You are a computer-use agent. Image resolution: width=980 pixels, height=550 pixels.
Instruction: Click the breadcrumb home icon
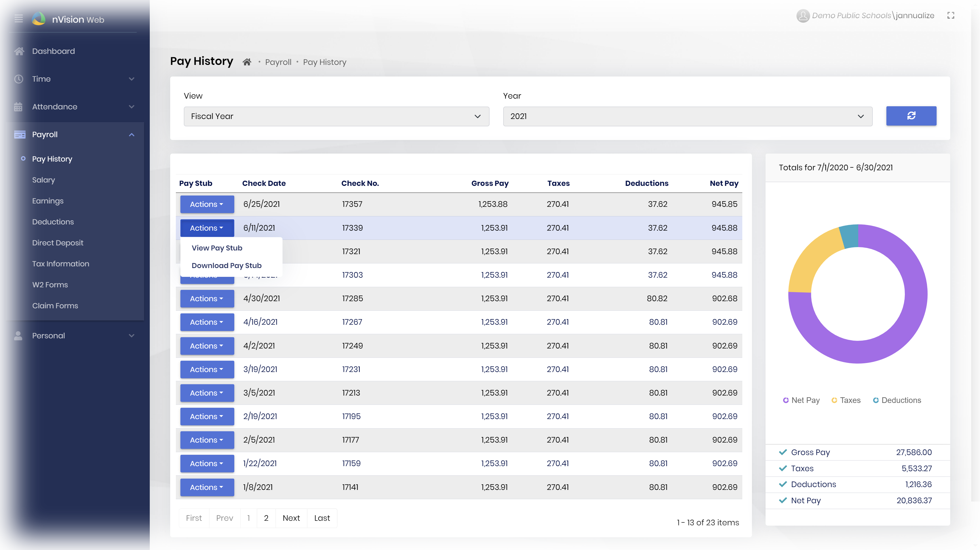[247, 62]
